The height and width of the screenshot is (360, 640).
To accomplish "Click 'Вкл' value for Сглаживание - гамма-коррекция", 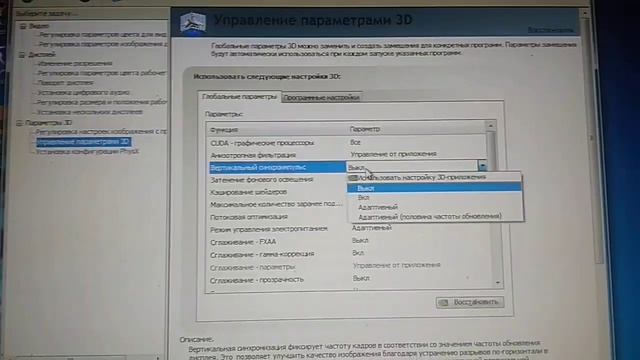I will click(x=358, y=253).
